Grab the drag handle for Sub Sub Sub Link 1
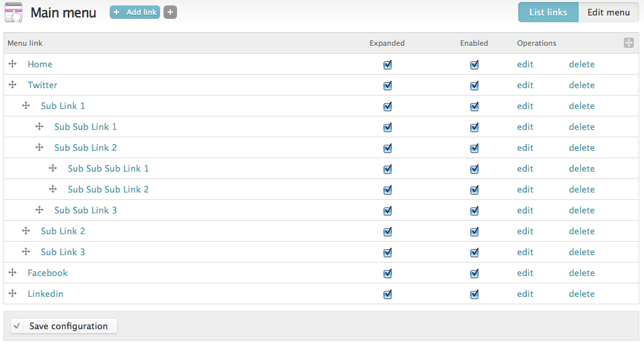 (x=53, y=168)
